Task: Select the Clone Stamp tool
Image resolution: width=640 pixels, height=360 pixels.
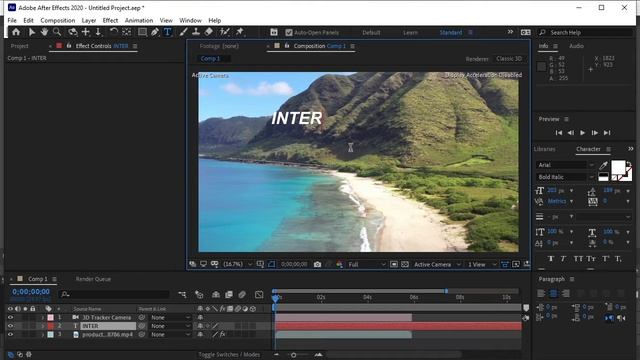Action: (x=196, y=32)
